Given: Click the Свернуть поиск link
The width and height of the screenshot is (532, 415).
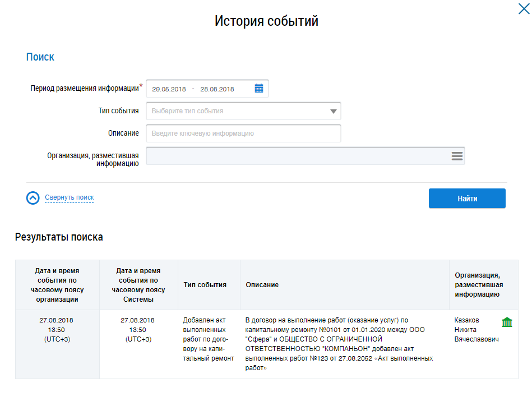Looking at the screenshot, I should 69,198.
